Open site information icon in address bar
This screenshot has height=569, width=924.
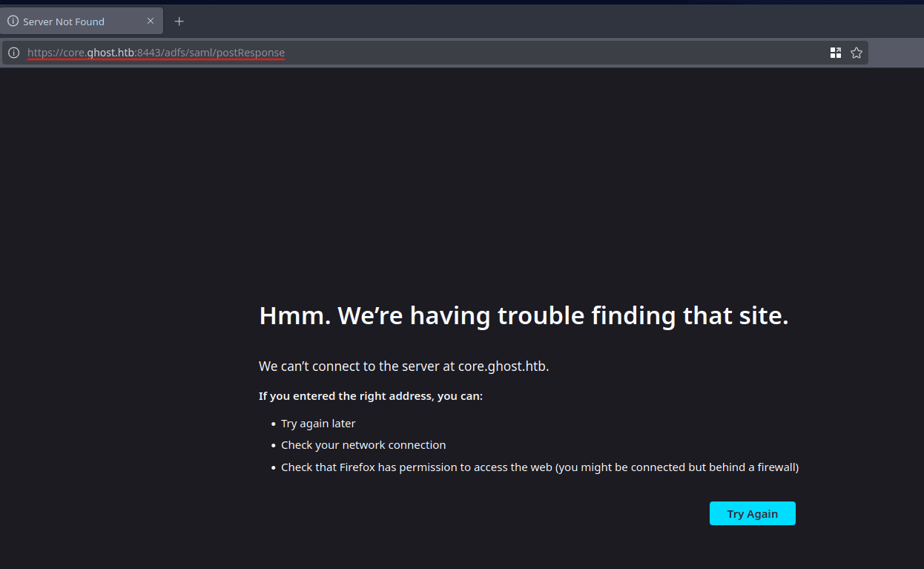pyautogui.click(x=13, y=53)
